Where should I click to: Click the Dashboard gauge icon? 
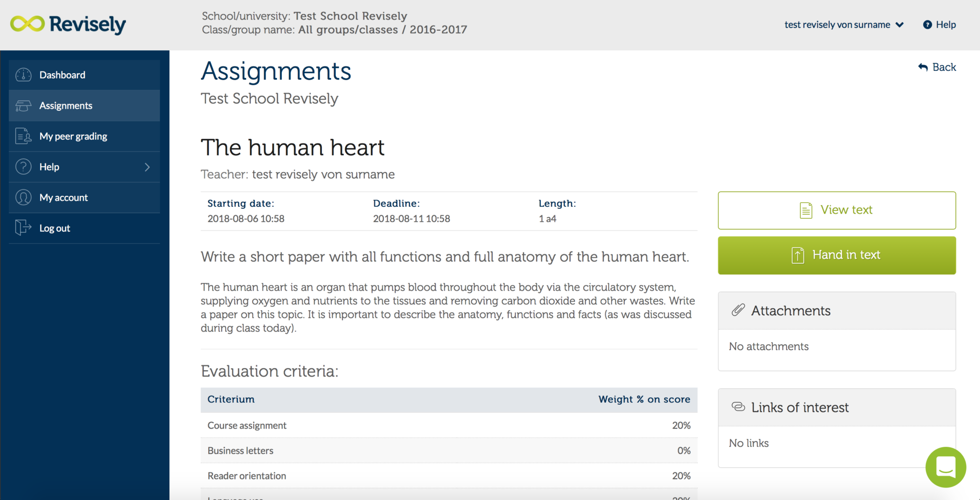coord(23,75)
